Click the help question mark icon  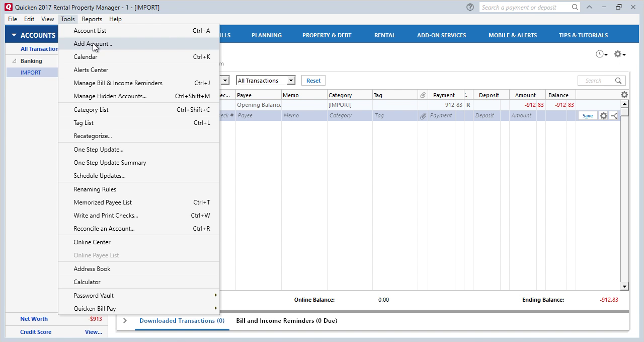click(x=470, y=7)
